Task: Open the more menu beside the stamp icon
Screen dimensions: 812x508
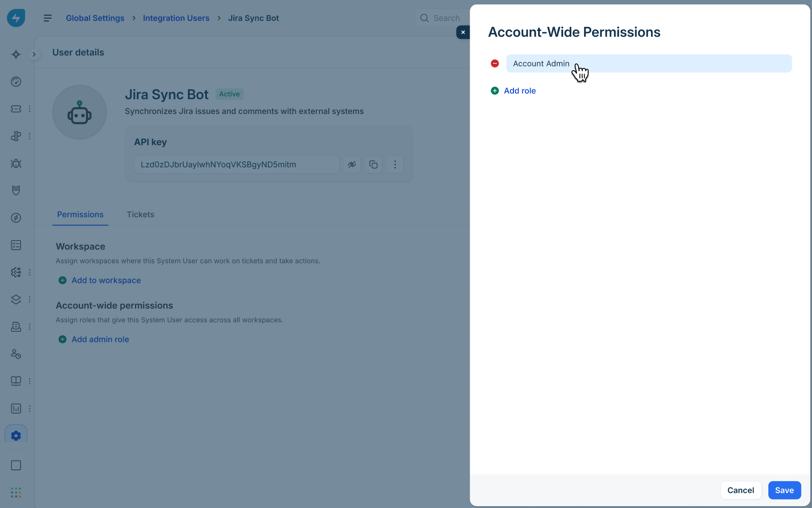Action: [30, 327]
